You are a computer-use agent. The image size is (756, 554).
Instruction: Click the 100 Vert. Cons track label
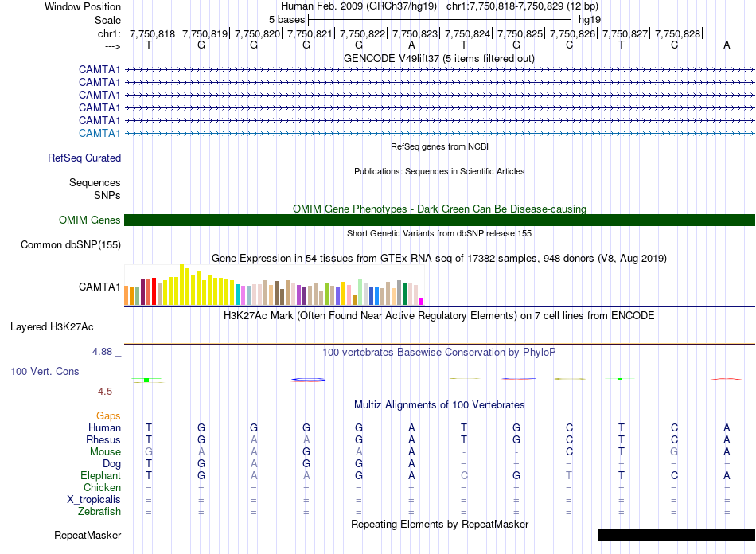click(45, 371)
